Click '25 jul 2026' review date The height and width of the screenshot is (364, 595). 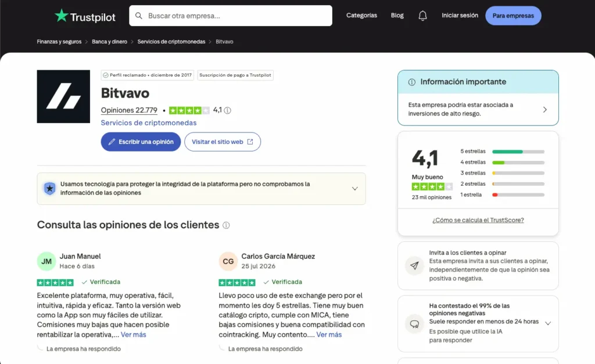click(259, 266)
